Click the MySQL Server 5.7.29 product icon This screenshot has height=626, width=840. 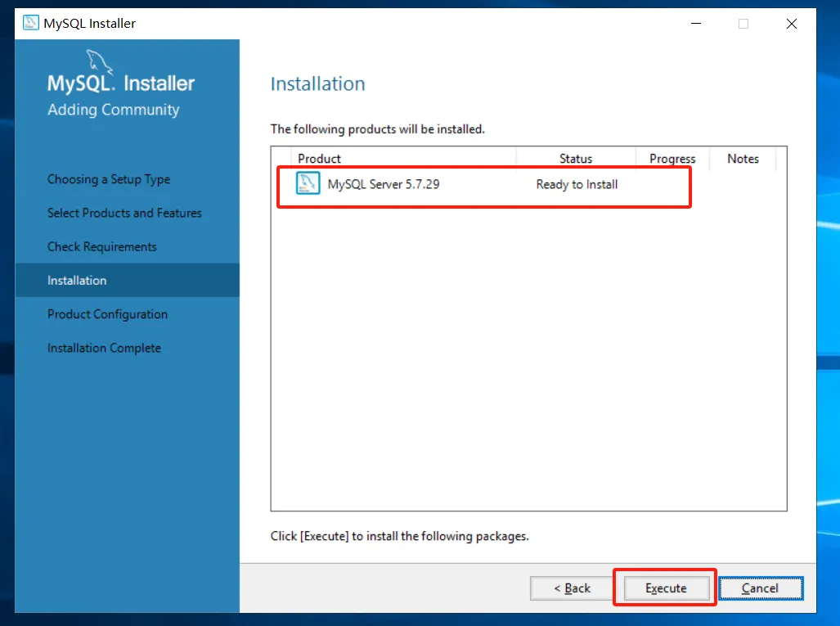click(x=308, y=183)
